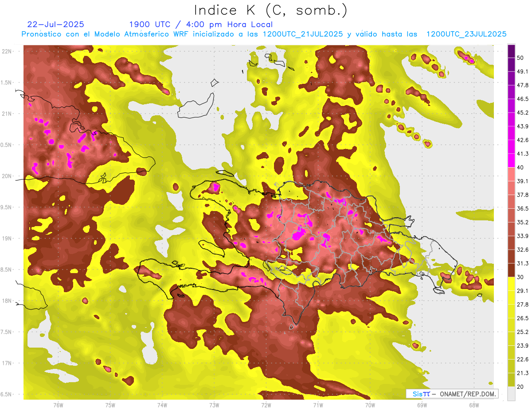Viewport: 532px width, 411px height.
Task: Click the legend value "50"
Action: pos(521,58)
